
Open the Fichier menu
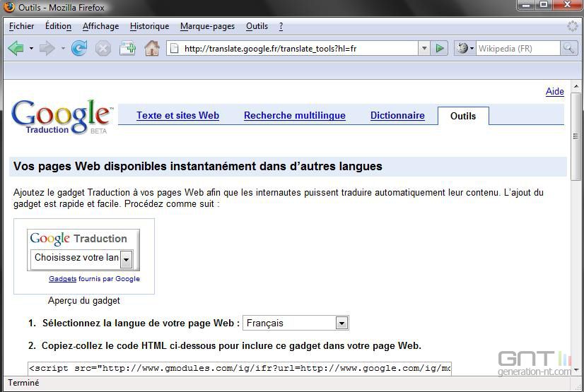pos(22,26)
